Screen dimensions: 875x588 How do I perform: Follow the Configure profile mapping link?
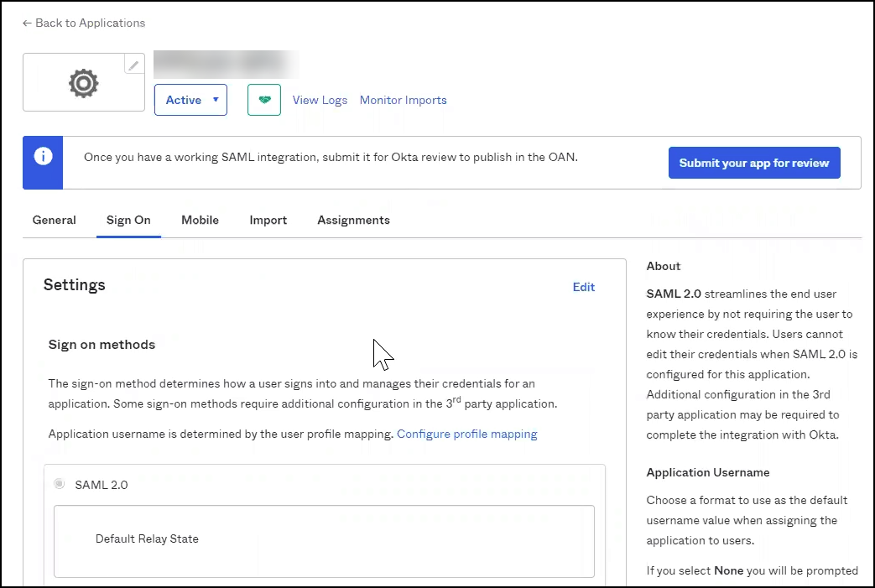(x=466, y=434)
